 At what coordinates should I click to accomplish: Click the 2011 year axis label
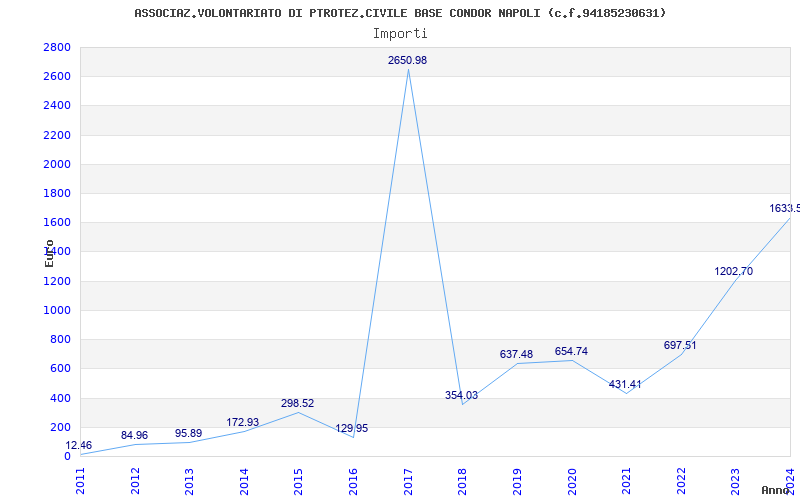[81, 481]
